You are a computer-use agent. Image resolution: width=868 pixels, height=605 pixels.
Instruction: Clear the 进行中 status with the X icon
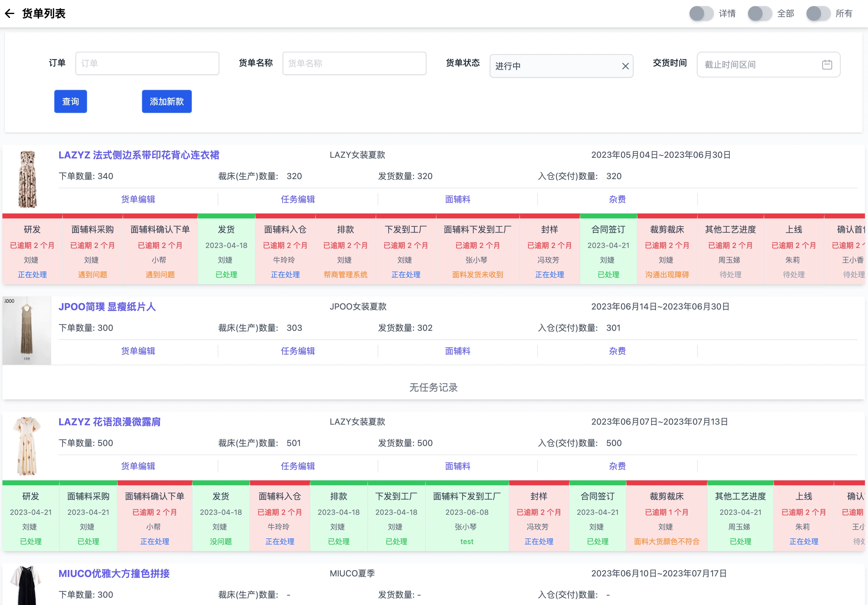626,65
